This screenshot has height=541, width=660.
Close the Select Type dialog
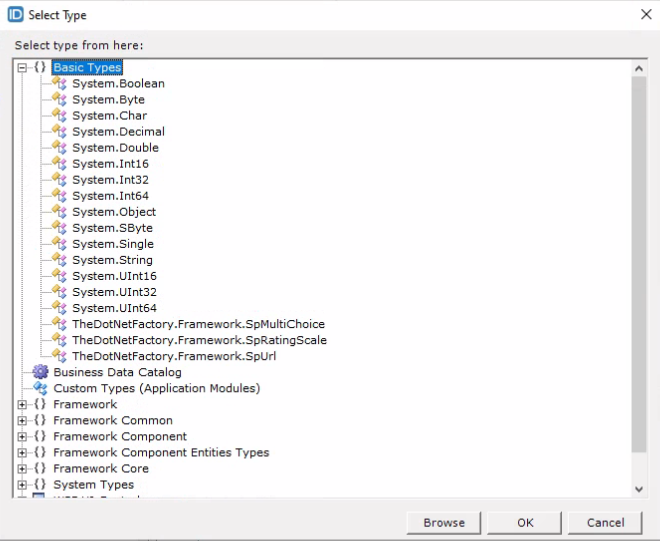click(x=646, y=15)
